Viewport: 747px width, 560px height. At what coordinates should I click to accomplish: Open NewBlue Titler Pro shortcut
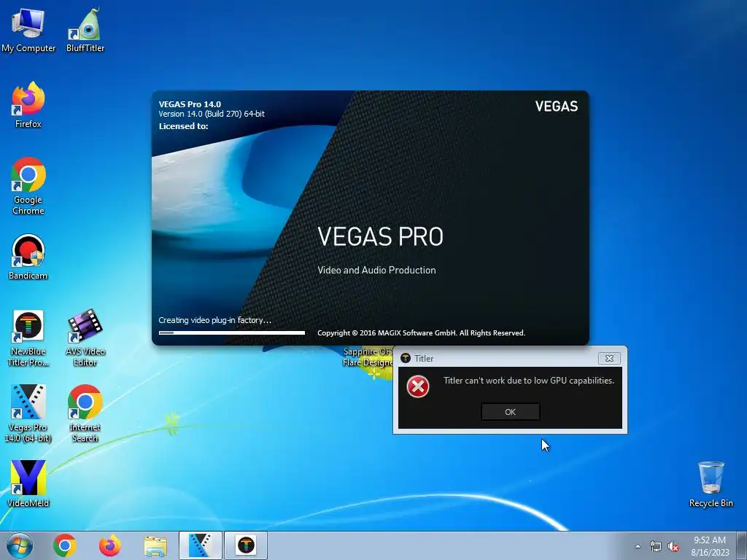point(28,338)
